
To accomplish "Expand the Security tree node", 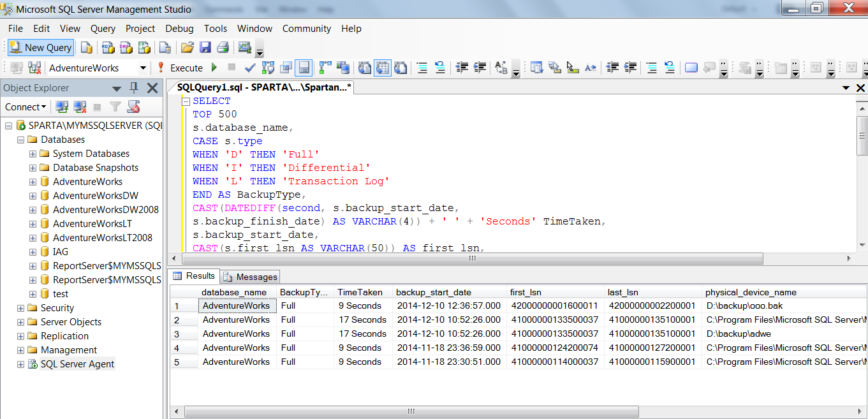I will pyautogui.click(x=21, y=308).
